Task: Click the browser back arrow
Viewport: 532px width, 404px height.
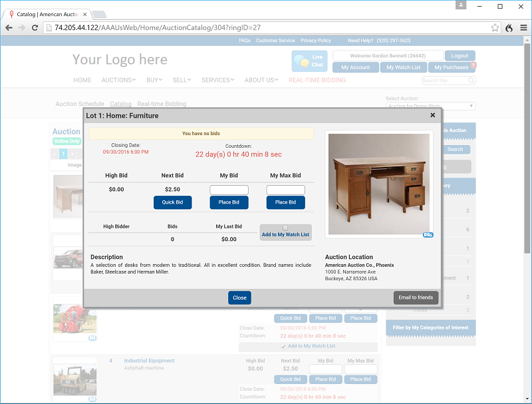Action: click(9, 28)
